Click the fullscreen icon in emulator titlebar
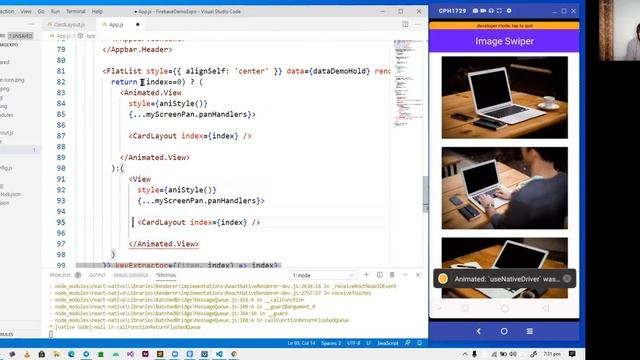This screenshot has width=640, height=360. 499,11
